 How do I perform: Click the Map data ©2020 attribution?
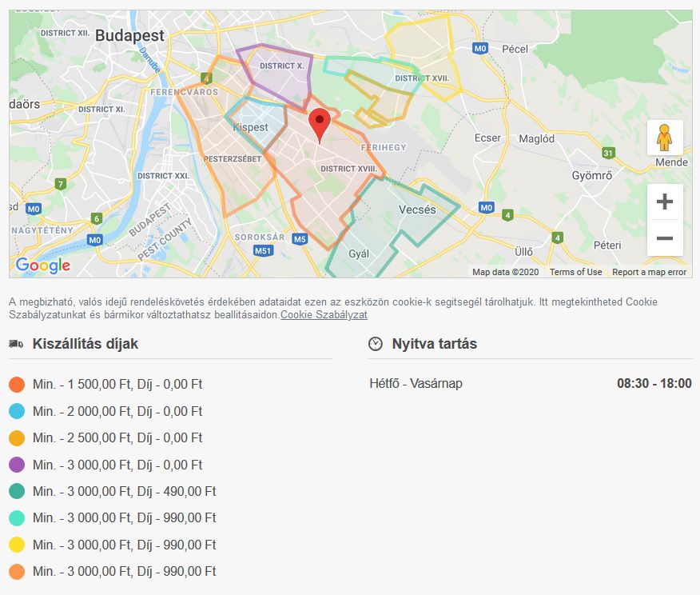(505, 272)
